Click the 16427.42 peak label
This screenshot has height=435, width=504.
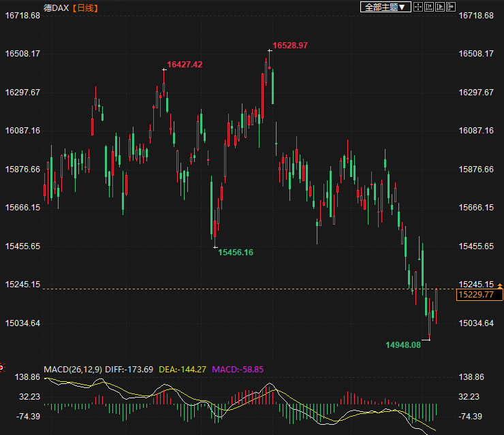click(185, 65)
